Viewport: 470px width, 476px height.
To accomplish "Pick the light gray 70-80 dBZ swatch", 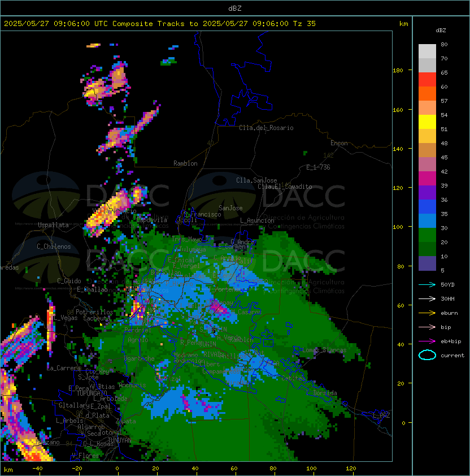I will [x=427, y=51].
